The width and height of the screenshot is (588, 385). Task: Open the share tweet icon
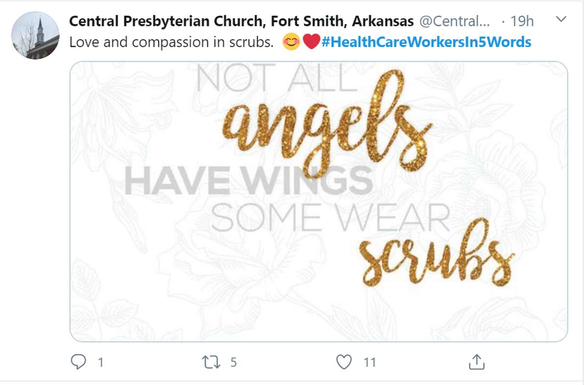click(476, 362)
